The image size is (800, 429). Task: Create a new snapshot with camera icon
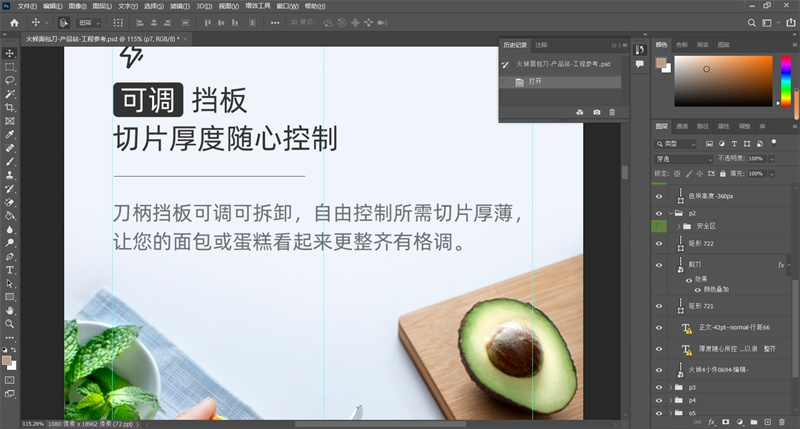[597, 112]
